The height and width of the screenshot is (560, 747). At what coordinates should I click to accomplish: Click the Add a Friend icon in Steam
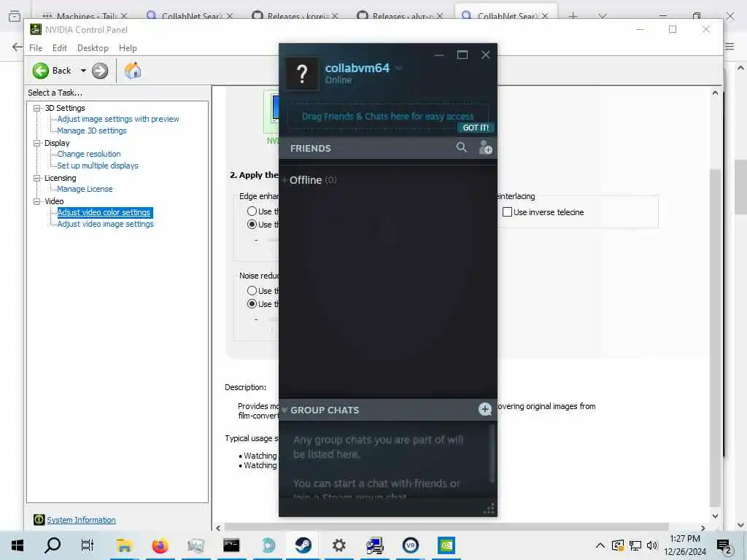pyautogui.click(x=485, y=147)
